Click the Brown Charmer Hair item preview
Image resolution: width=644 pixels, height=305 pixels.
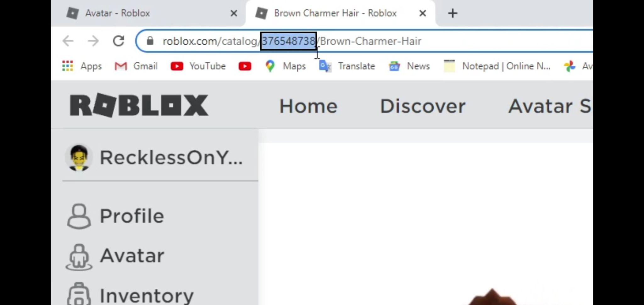(x=492, y=297)
